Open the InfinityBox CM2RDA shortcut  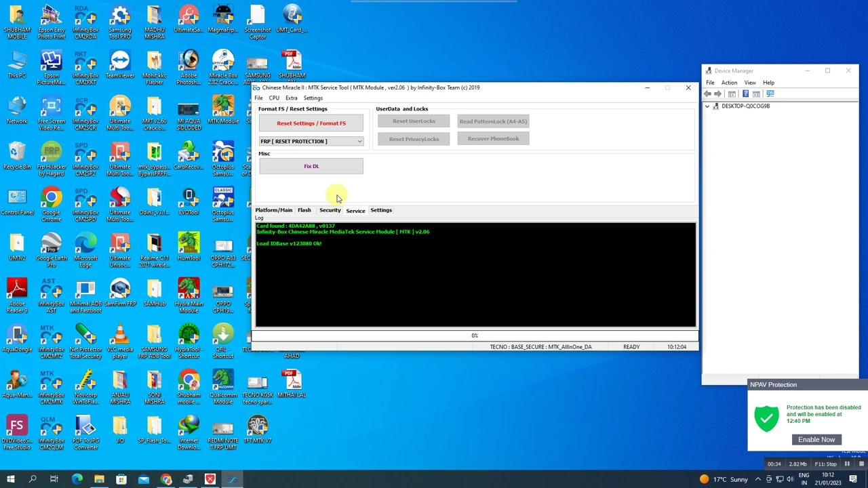click(x=85, y=22)
